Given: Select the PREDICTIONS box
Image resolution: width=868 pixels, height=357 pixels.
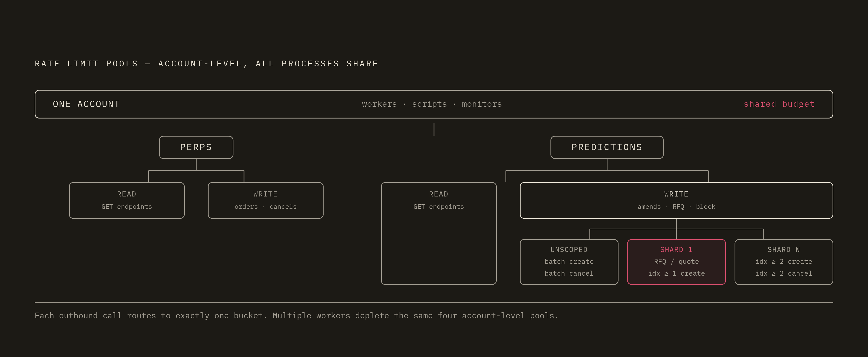Looking at the screenshot, I should [x=607, y=147].
